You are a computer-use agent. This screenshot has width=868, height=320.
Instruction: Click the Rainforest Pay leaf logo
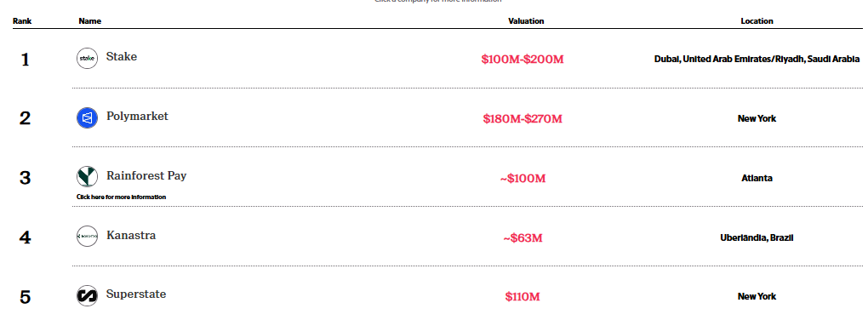click(x=87, y=177)
